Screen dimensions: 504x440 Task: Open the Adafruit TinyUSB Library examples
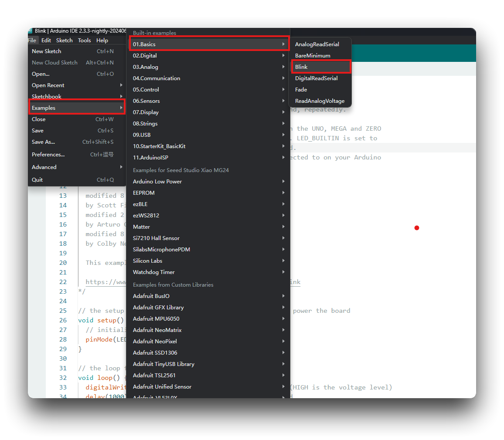208,364
